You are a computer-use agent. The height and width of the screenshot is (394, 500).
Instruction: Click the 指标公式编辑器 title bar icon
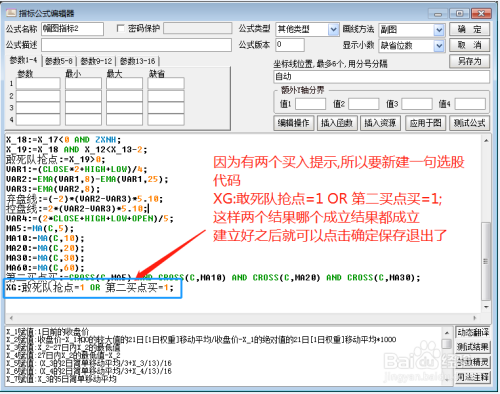point(11,13)
